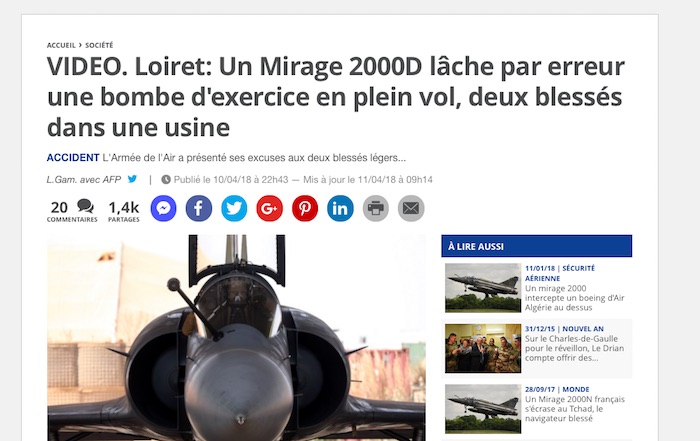Open Mirage 2000N crash in Tchad article
This screenshot has width=700, height=441.
pos(575,409)
